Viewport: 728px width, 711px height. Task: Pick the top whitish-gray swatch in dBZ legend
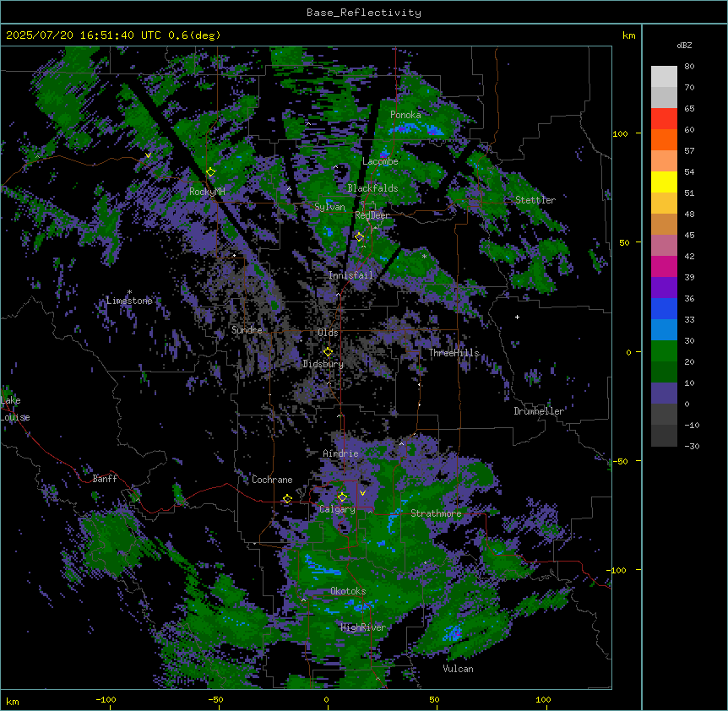664,77
